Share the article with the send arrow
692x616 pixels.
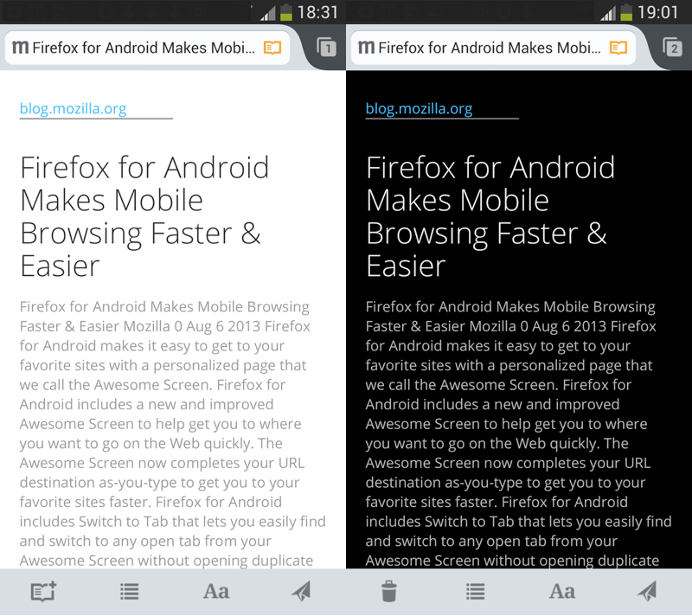pyautogui.click(x=302, y=592)
